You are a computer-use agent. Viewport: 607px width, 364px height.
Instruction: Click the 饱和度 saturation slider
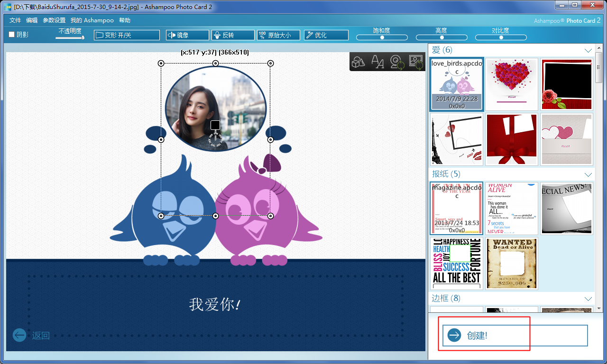(382, 37)
